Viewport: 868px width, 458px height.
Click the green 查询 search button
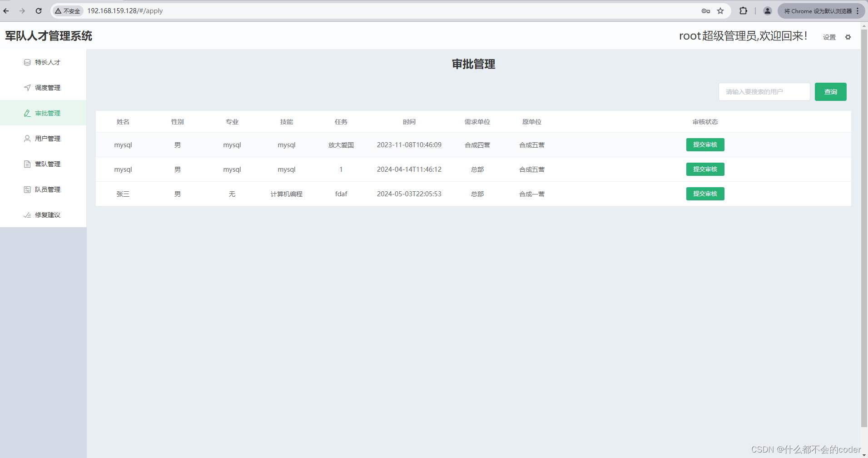tap(830, 92)
